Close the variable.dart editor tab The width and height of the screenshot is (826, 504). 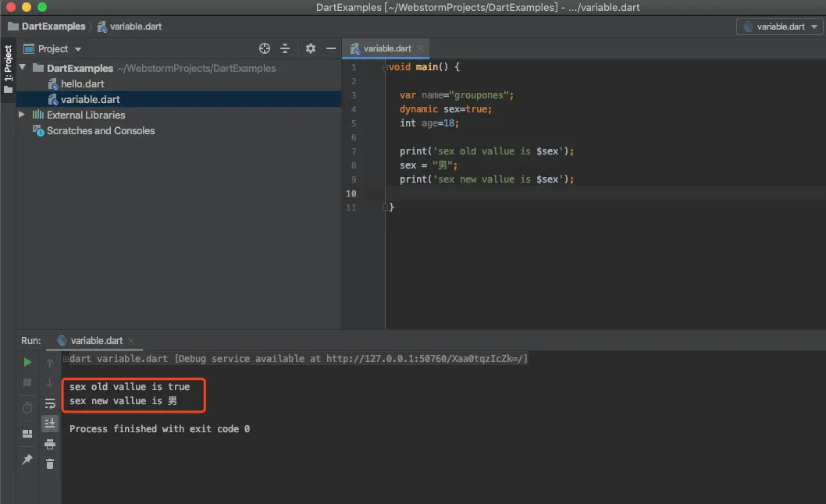pos(420,48)
